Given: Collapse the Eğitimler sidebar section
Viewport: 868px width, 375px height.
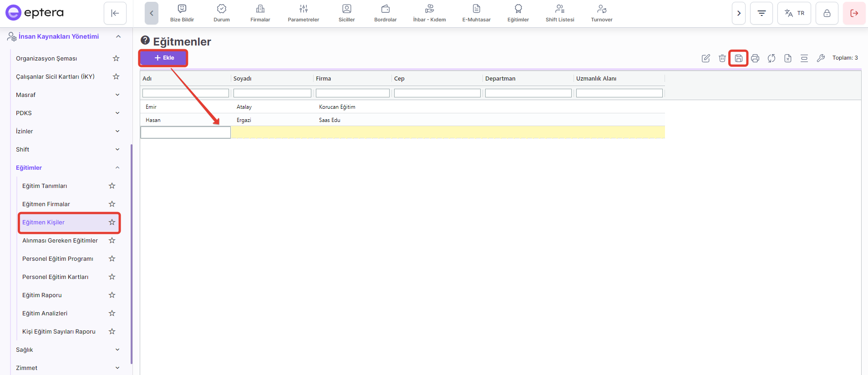Looking at the screenshot, I should 117,167.
